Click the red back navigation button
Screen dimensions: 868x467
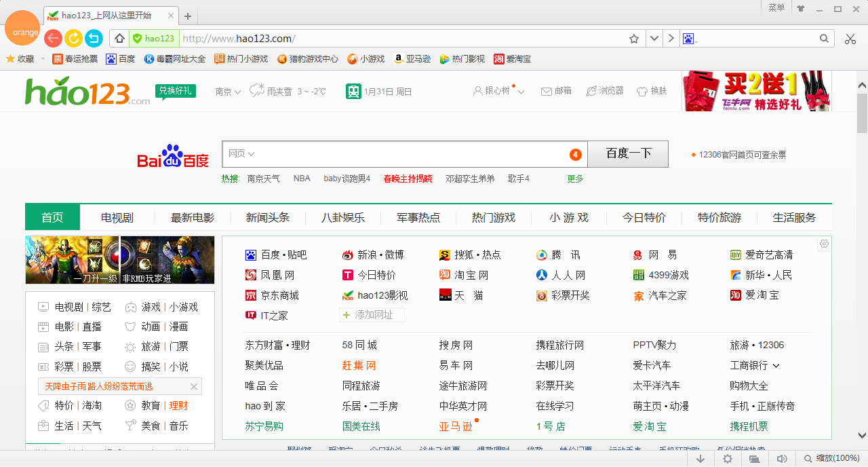(53, 39)
